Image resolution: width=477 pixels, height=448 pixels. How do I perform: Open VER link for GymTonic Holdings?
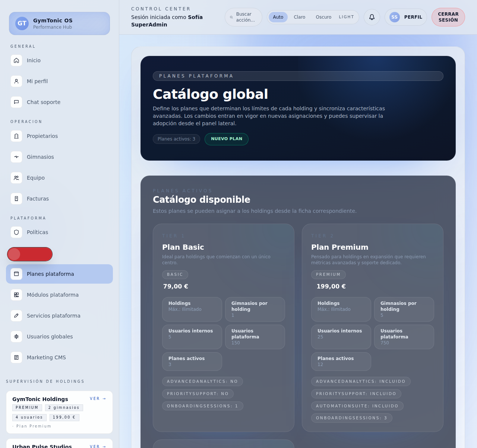click(x=98, y=399)
